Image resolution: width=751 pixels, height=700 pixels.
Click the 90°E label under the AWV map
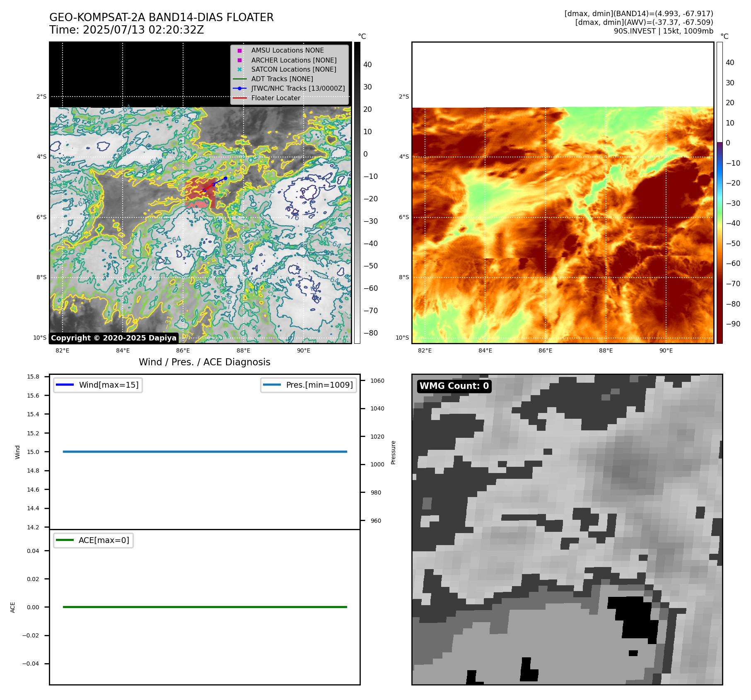[666, 350]
